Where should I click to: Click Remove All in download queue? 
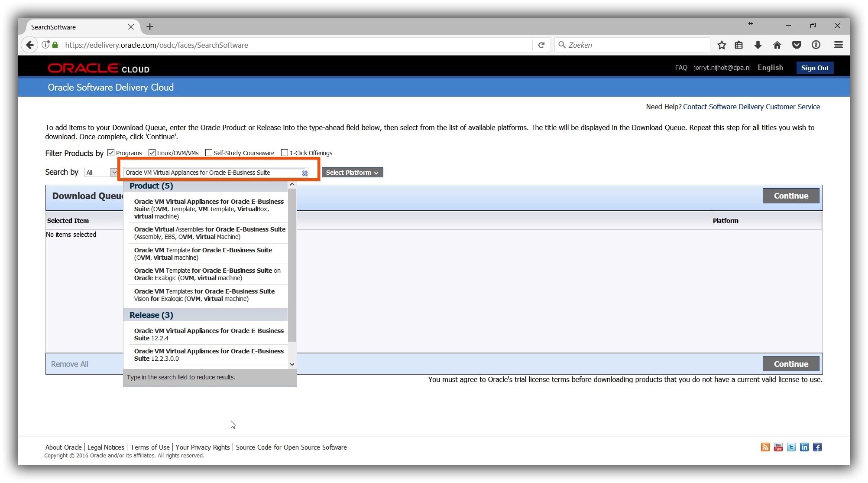pyautogui.click(x=70, y=364)
